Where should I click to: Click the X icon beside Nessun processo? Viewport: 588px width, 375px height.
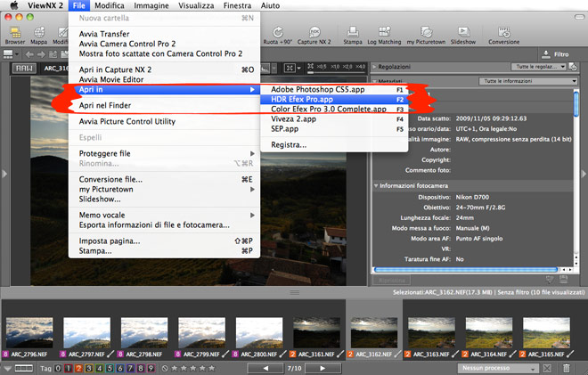[547, 368]
